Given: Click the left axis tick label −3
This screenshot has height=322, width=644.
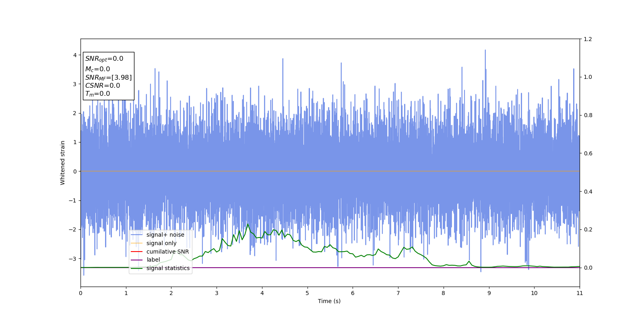Looking at the screenshot, I should pyautogui.click(x=72, y=258).
